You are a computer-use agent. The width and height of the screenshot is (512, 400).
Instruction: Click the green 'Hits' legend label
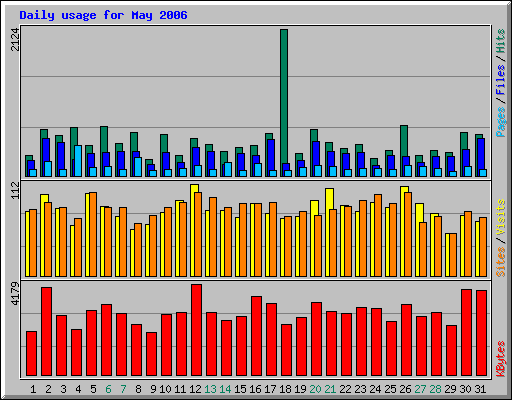500,41
